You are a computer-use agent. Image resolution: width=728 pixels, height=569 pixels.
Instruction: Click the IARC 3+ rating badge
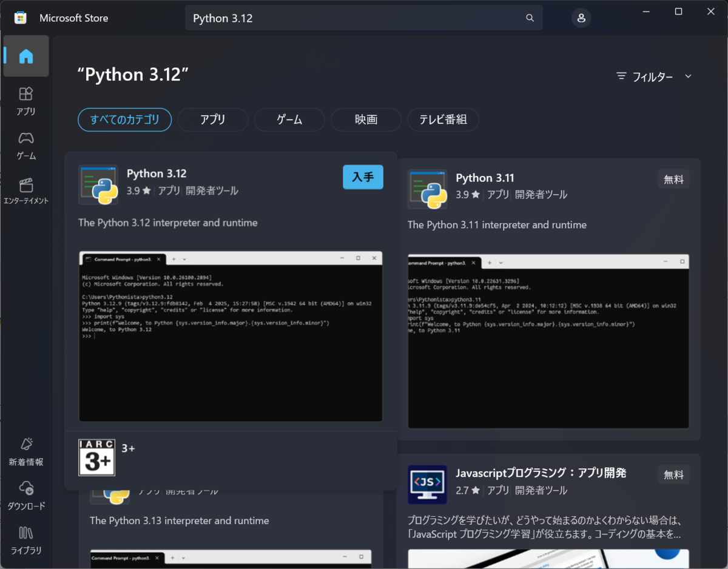tap(97, 457)
